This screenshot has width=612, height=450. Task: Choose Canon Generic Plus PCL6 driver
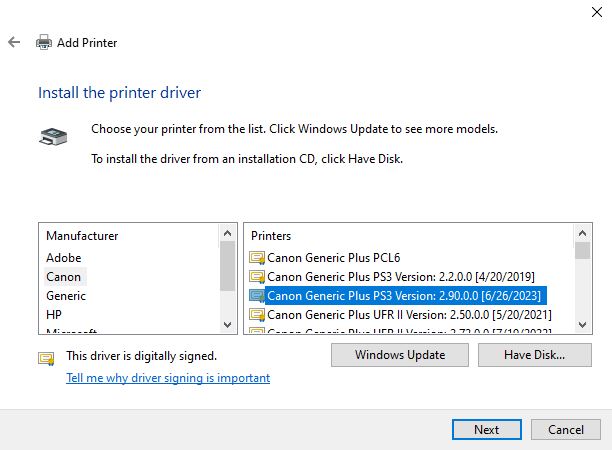pyautogui.click(x=334, y=258)
